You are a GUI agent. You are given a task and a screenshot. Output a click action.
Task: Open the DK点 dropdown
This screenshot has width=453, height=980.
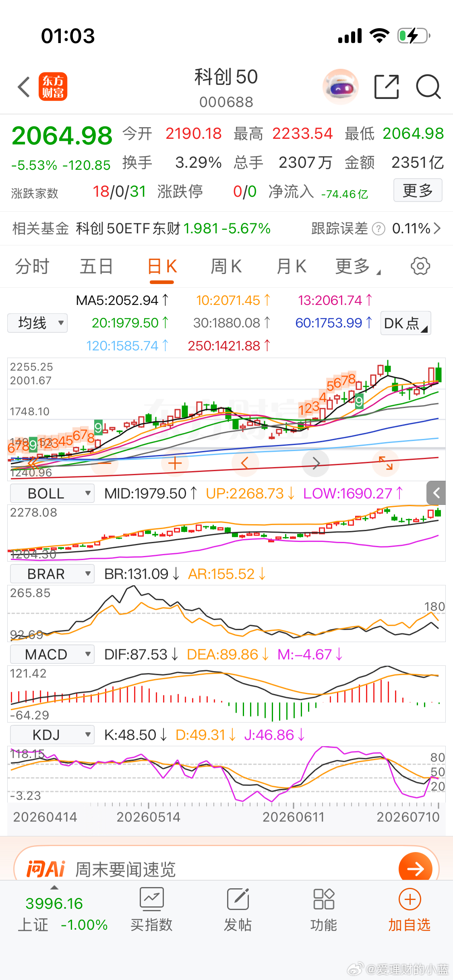click(x=406, y=323)
